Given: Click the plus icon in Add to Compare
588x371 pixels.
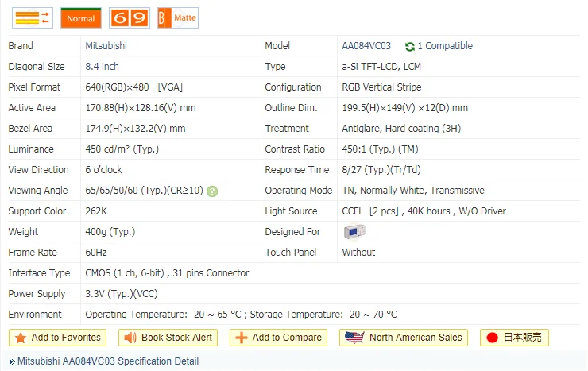Looking at the screenshot, I should point(241,338).
